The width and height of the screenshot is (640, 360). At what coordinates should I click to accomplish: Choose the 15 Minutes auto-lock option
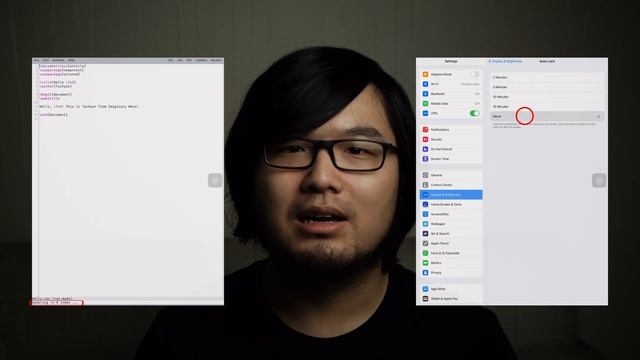click(547, 107)
